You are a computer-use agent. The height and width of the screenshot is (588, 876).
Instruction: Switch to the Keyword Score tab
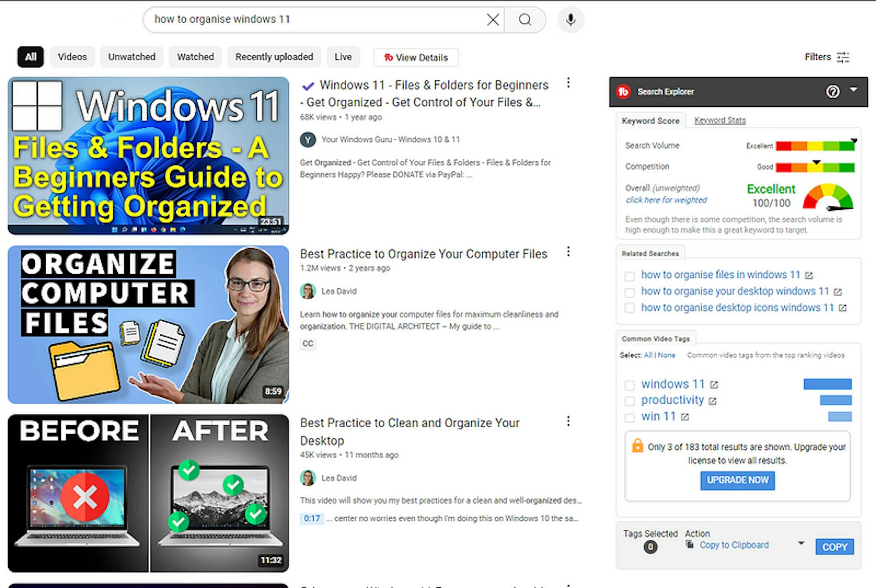pos(650,121)
